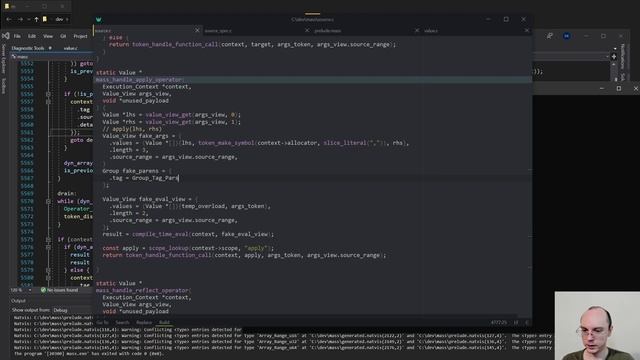
Task: Click the No issues found status indicator
Action: [x=59, y=290]
